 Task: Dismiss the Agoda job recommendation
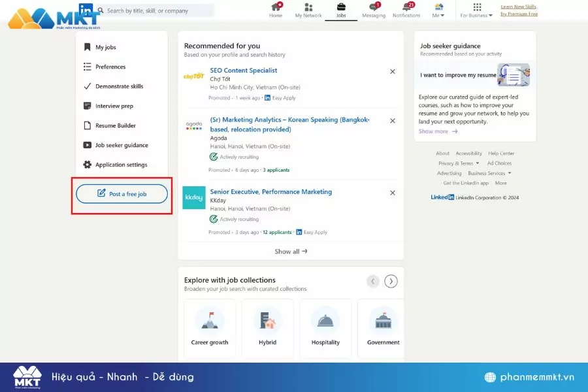(x=392, y=121)
